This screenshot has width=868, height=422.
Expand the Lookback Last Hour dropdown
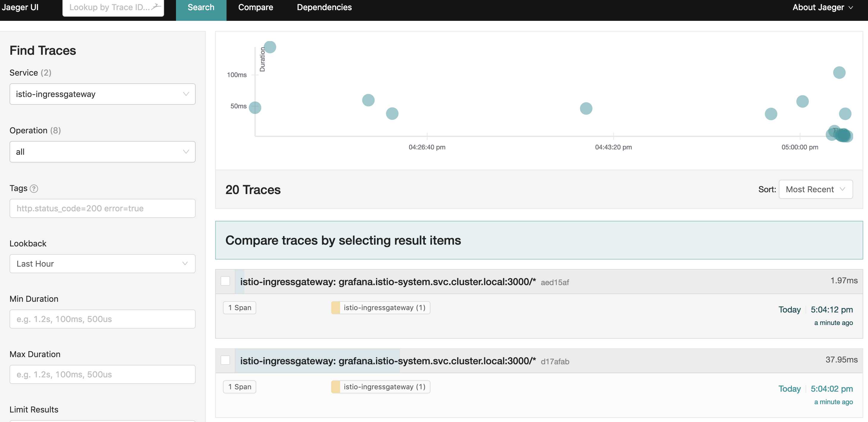point(103,264)
